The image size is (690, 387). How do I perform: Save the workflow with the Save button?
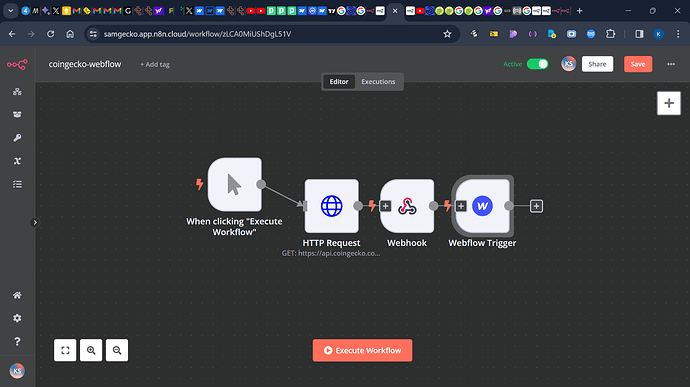638,64
